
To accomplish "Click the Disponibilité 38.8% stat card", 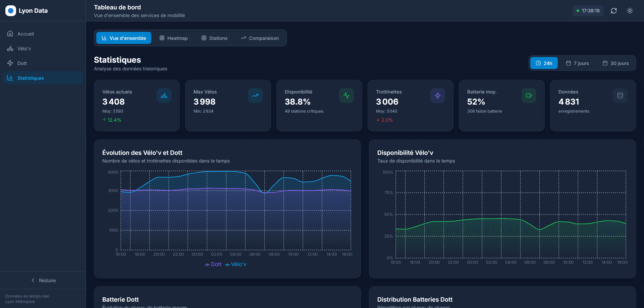I will [x=319, y=105].
